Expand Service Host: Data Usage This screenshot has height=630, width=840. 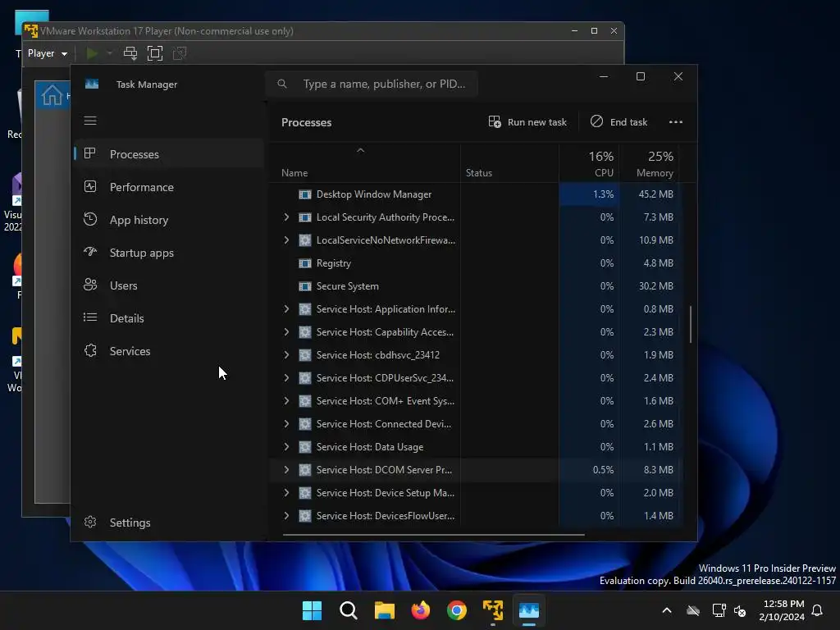pos(286,447)
